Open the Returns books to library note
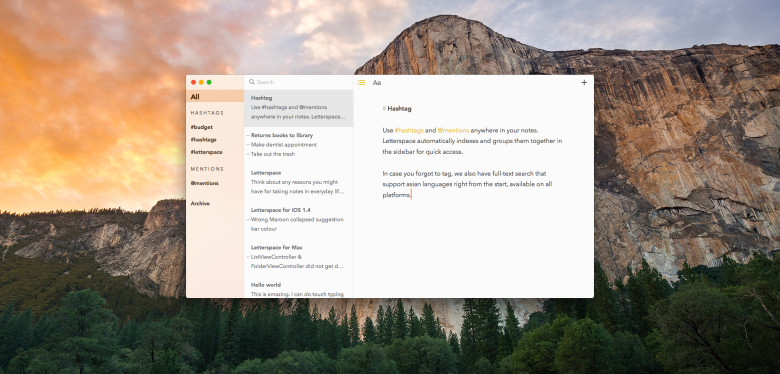Viewport: 780px width, 374px height. coord(298,145)
